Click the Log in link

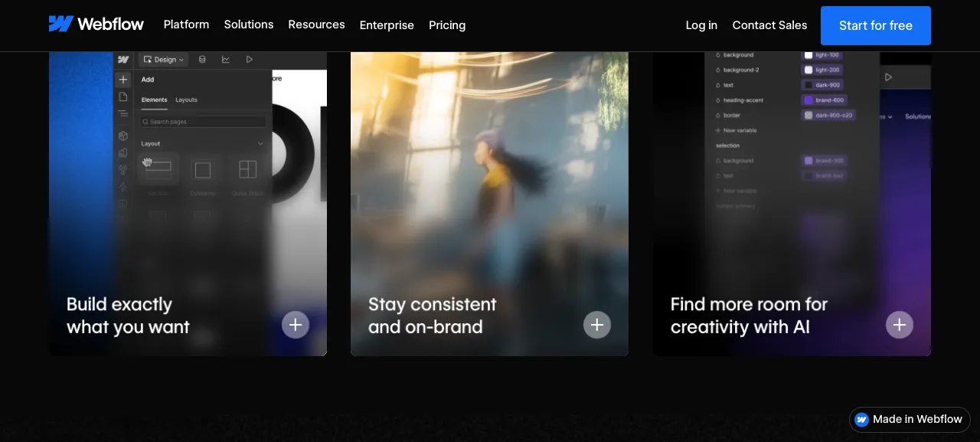click(701, 25)
